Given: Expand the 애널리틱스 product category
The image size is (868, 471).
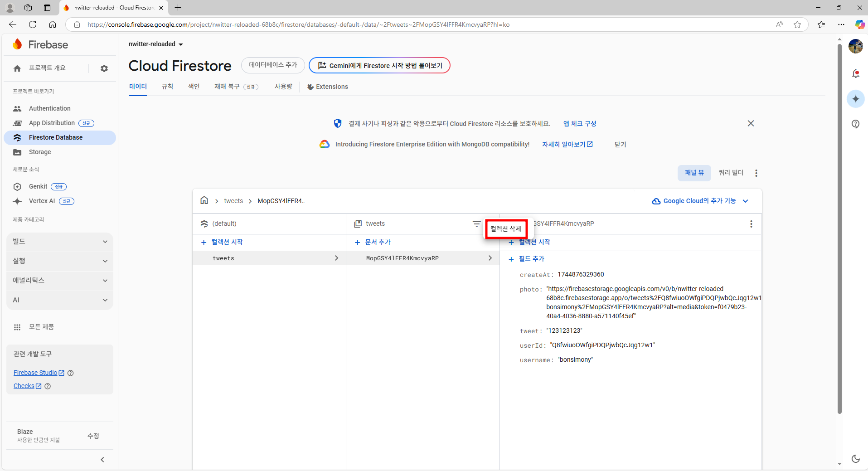Looking at the screenshot, I should pos(60,281).
